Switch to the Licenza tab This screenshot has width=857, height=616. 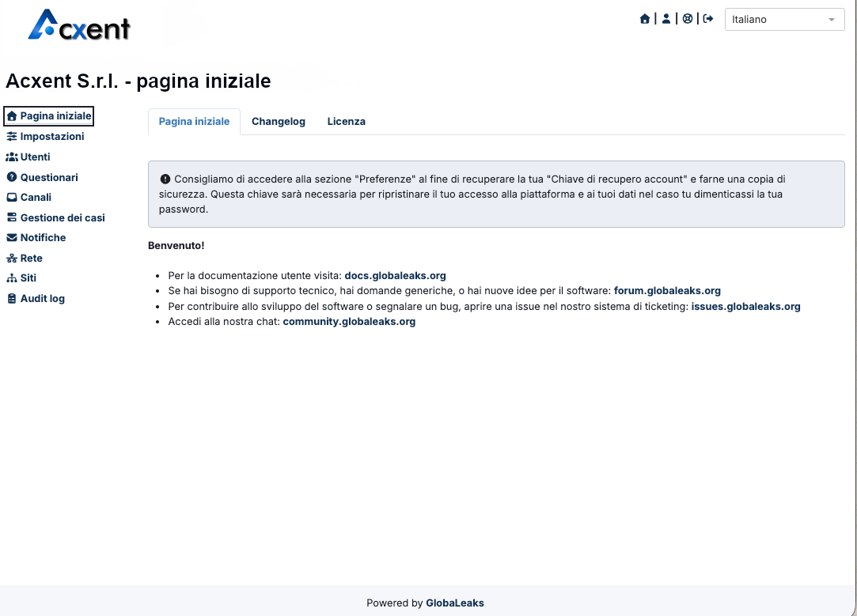point(347,122)
